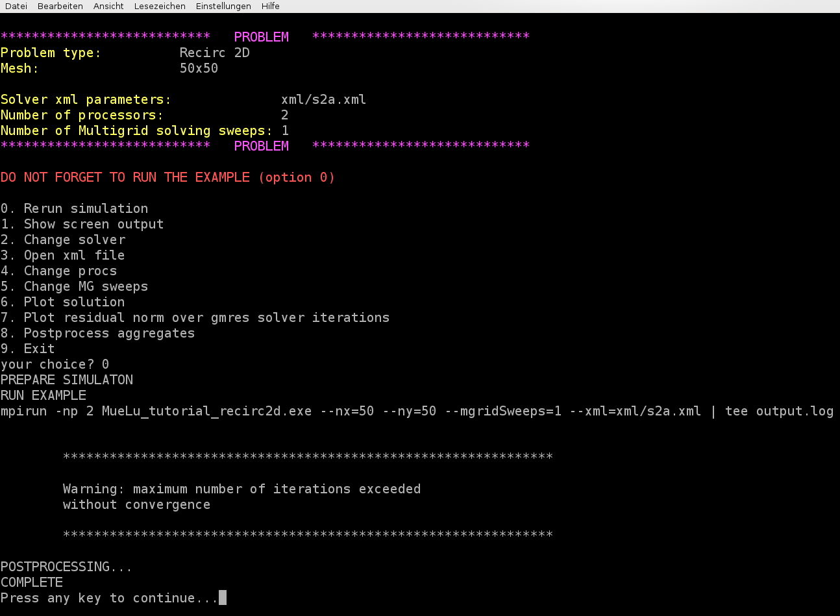Open the Hilfe menu
The image size is (840, 616).
pos(271,6)
